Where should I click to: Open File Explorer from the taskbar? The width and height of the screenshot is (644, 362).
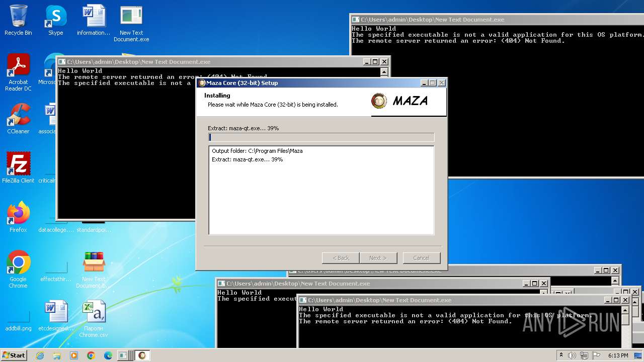(57, 355)
